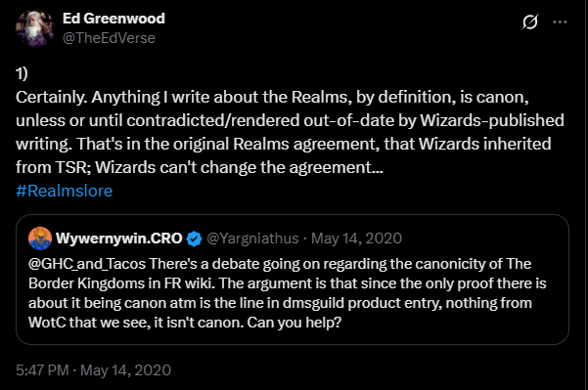Click the Wywernywin.CRO display name

pos(119,238)
